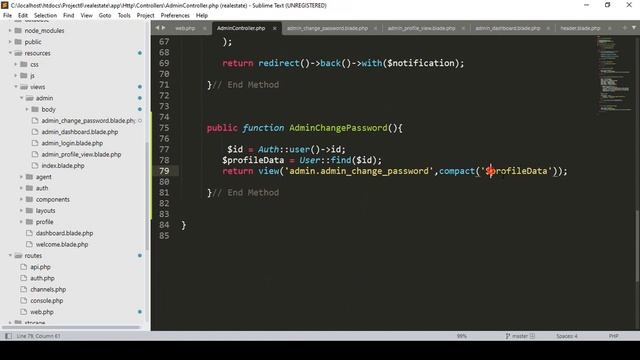
Task: Click the code minimap preview
Action: (x=615, y=73)
